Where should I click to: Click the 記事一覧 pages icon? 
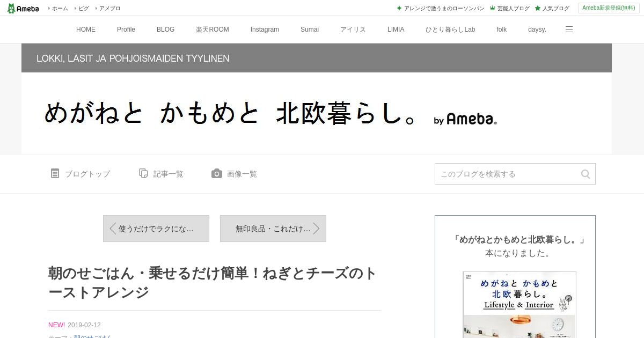[143, 173]
